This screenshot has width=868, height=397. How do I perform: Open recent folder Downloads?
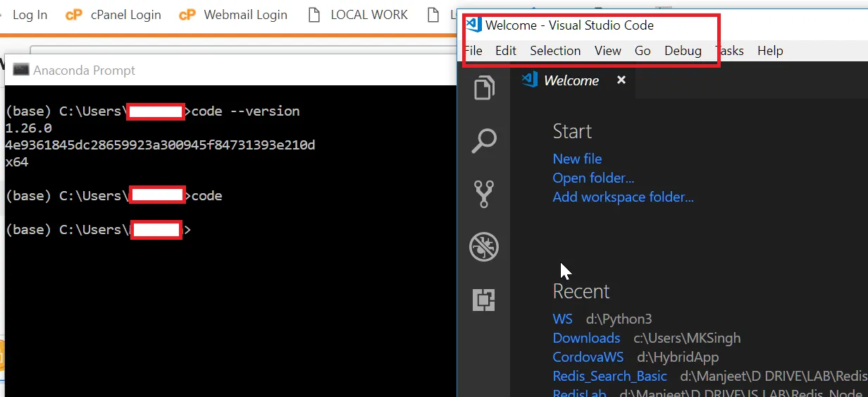(586, 338)
